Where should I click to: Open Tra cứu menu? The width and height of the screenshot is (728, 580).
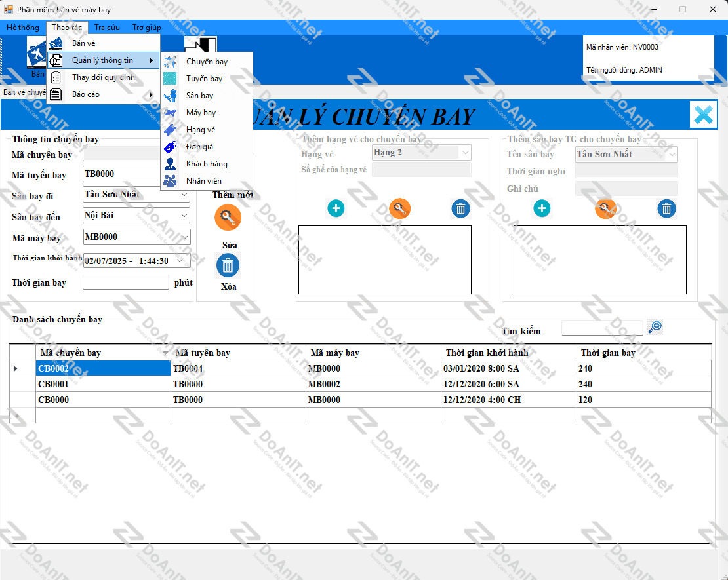point(108,28)
